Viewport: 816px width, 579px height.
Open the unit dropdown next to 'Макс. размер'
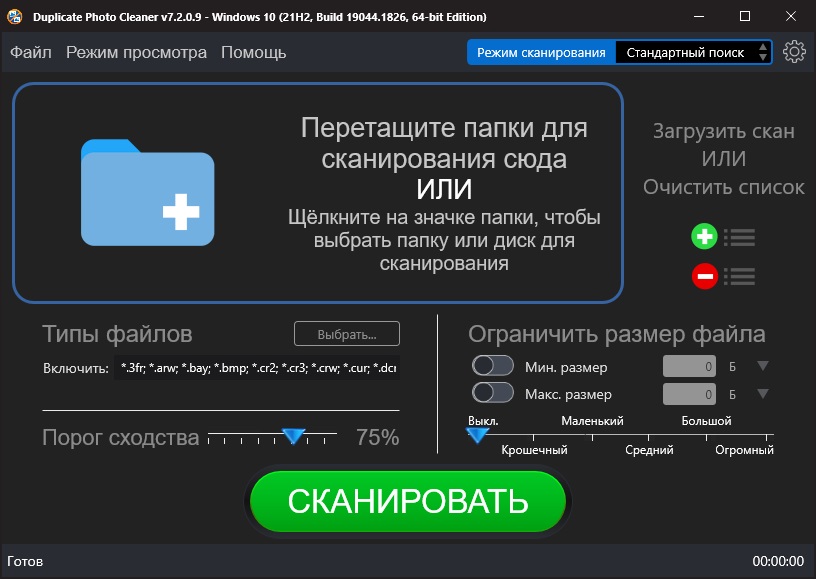762,394
